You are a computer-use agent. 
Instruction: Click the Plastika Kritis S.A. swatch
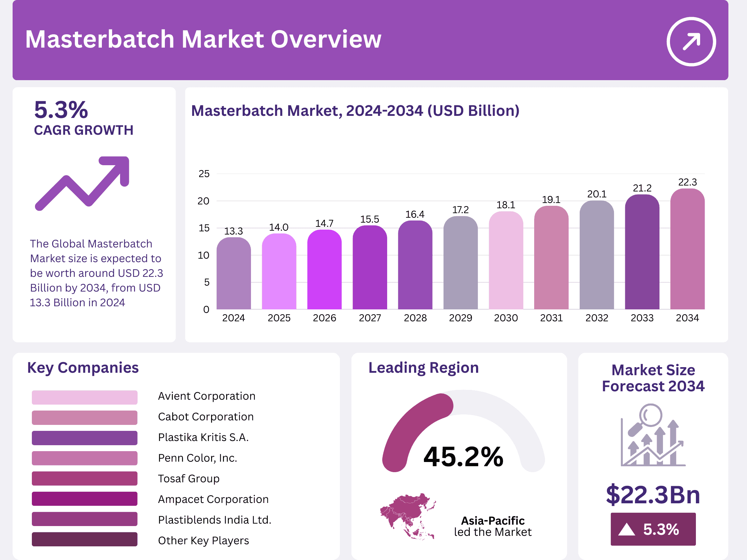84,438
